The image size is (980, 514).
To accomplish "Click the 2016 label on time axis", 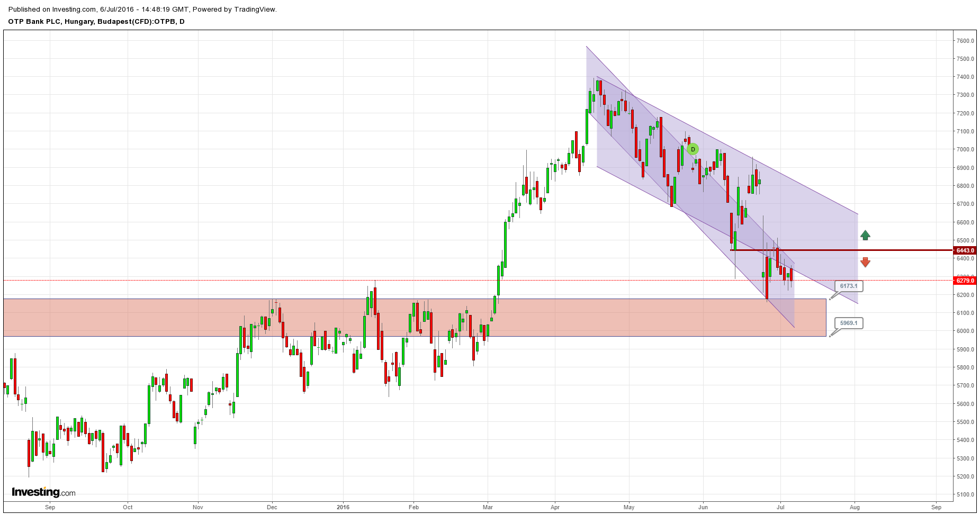I will click(343, 507).
